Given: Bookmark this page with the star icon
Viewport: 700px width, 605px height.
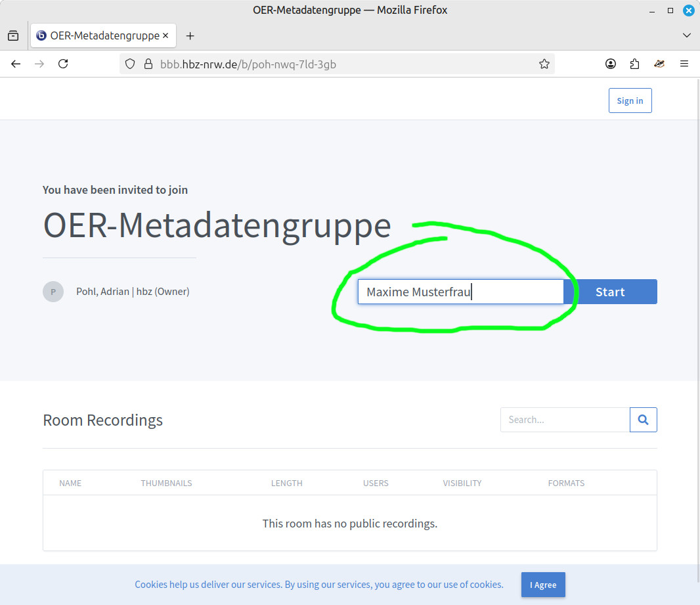Looking at the screenshot, I should pos(544,64).
